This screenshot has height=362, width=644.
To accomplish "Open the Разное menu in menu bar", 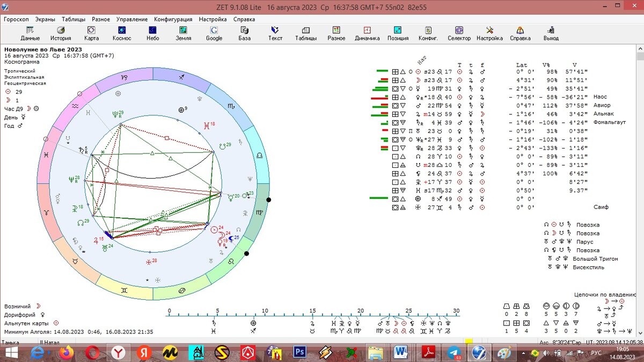I will 101,19.
